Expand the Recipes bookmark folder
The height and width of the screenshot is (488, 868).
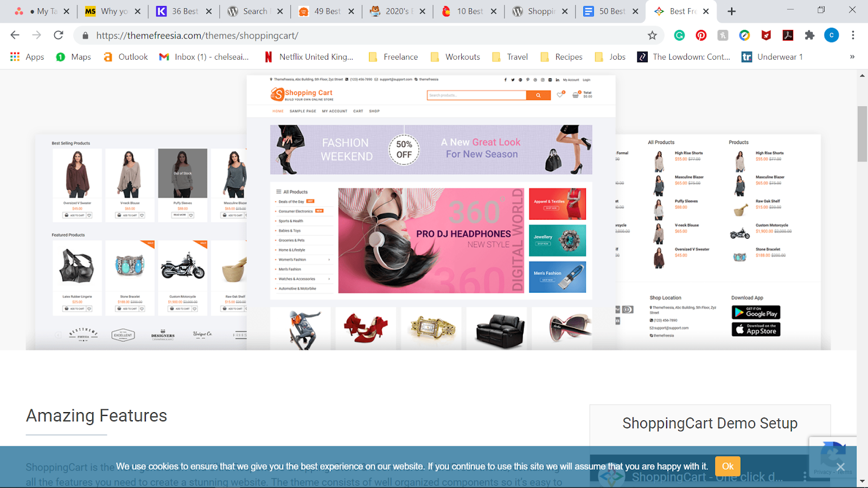click(561, 57)
